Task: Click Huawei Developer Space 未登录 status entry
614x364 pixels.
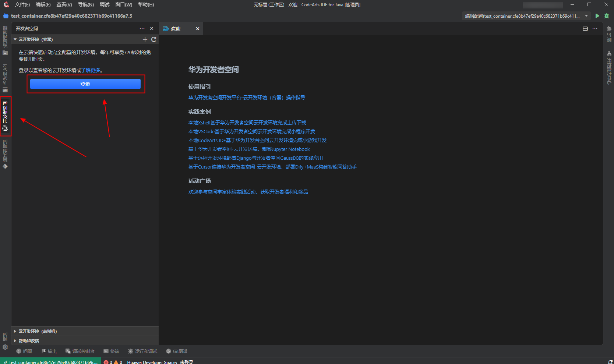Action: (160, 362)
